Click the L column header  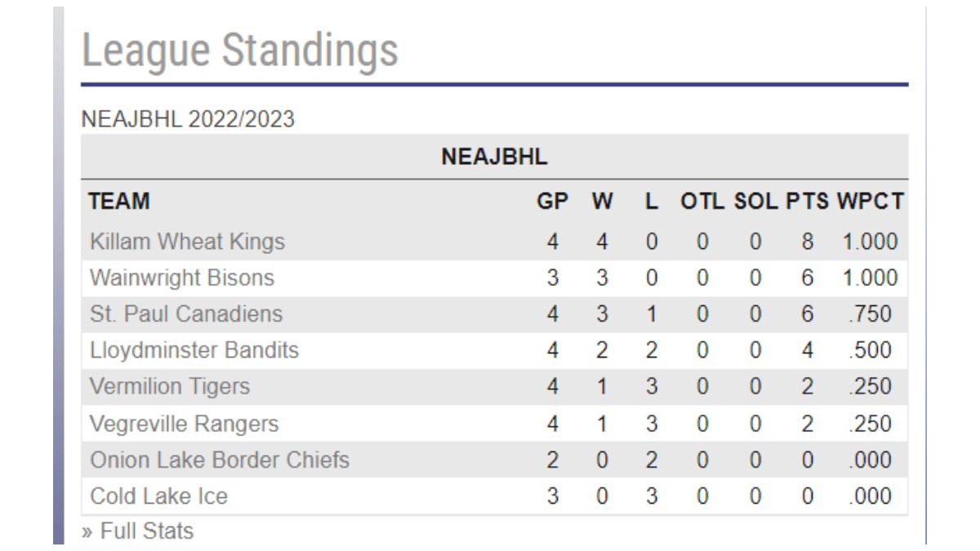(x=652, y=201)
